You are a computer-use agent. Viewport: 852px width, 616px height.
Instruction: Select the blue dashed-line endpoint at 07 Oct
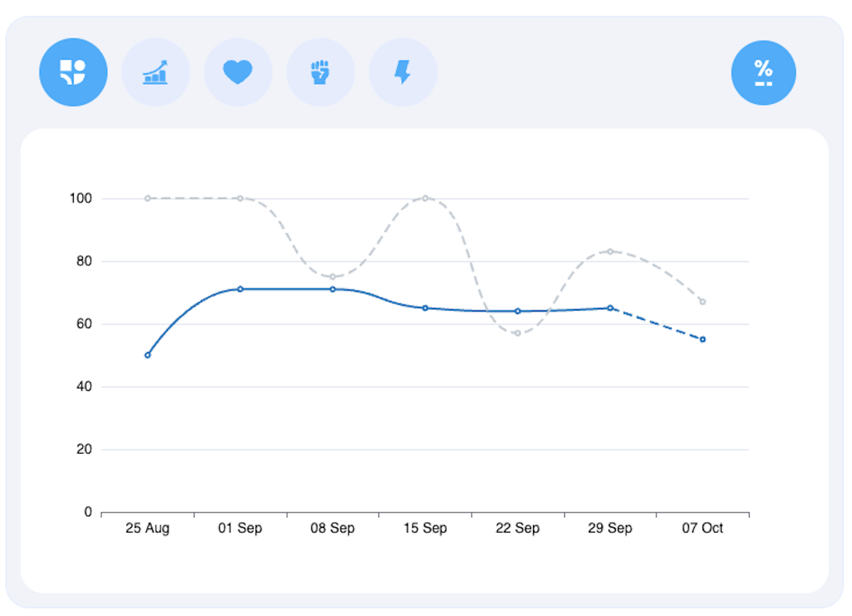click(703, 339)
